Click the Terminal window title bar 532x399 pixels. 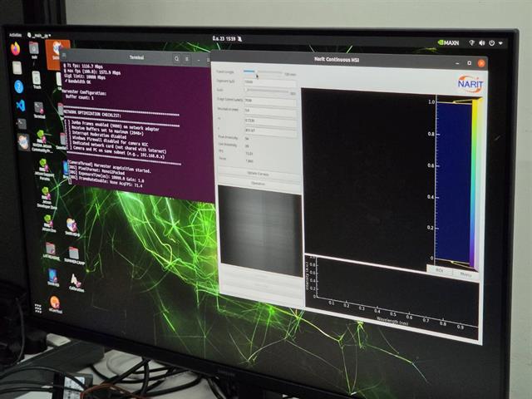click(136, 57)
